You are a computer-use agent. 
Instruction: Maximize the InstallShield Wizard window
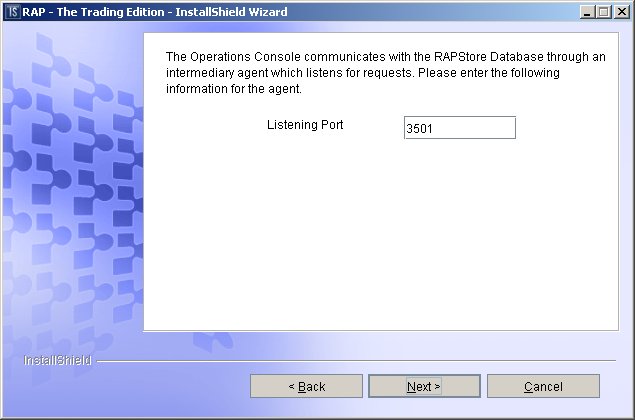pos(603,12)
